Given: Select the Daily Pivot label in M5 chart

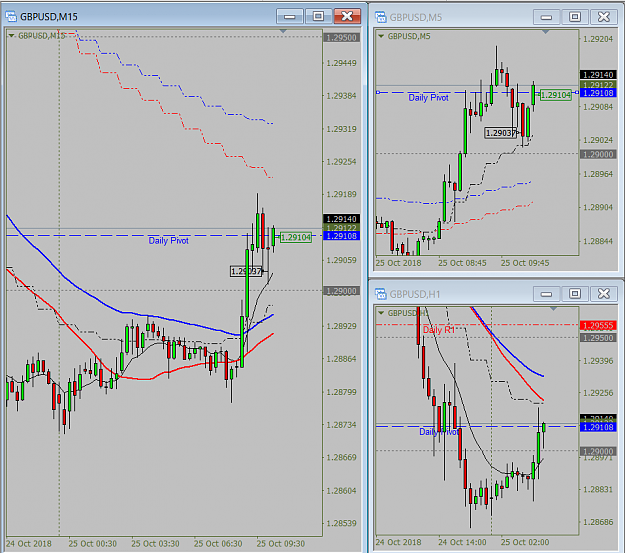Looking at the screenshot, I should [x=428, y=98].
